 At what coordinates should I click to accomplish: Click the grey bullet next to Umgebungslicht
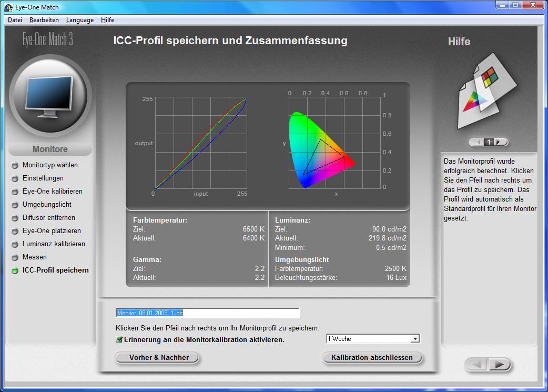pos(15,205)
